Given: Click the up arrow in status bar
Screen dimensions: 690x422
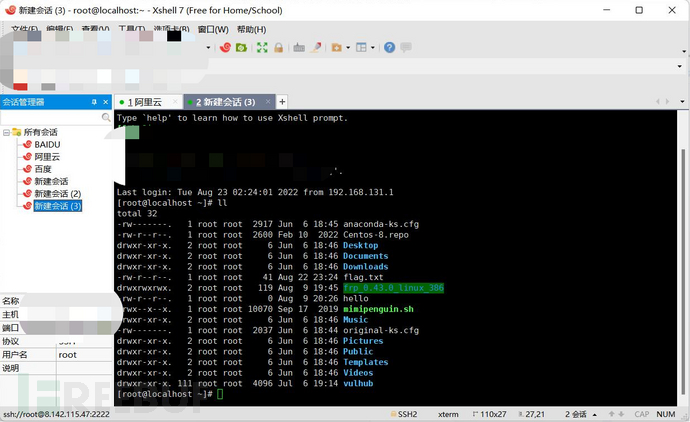Looking at the screenshot, I should 612,414.
